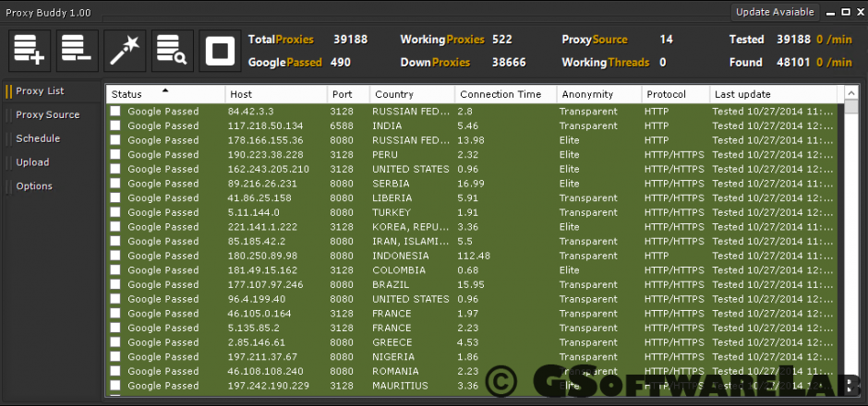Click the add proxies icon with plus
Screen dimensions: 868x406
(30, 51)
